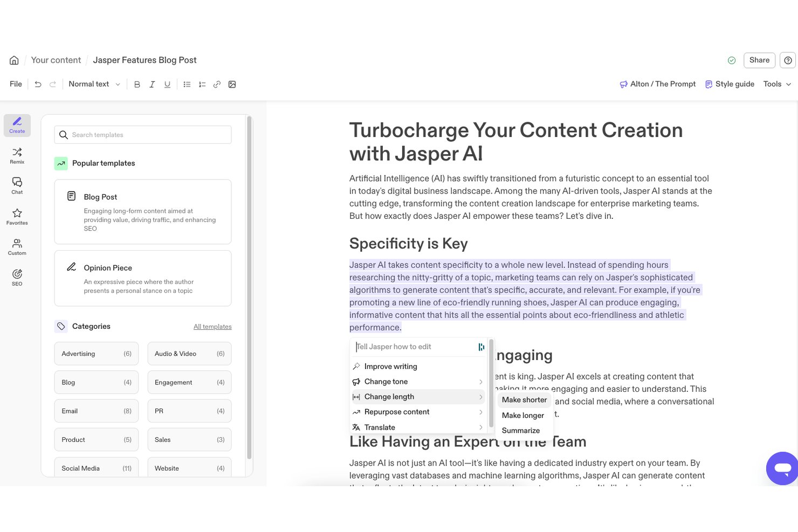The width and height of the screenshot is (798, 532).
Task: Click the templates panel scrollbar
Action: coord(249,288)
